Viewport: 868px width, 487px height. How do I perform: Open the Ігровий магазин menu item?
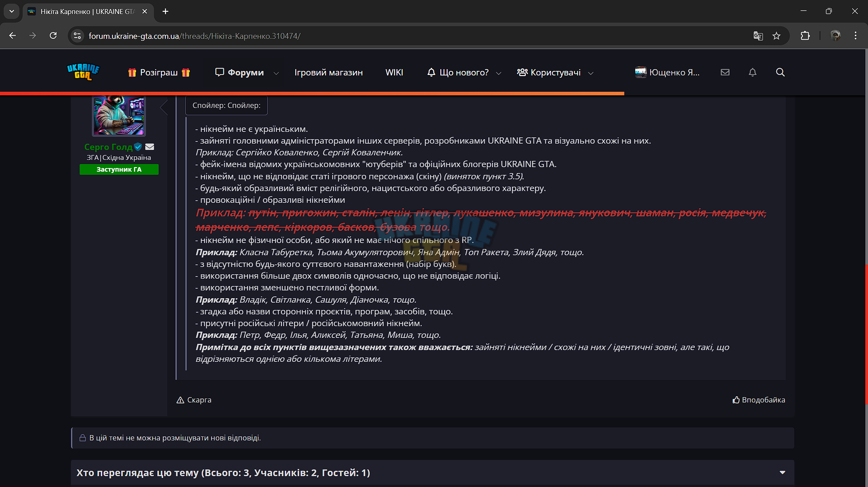pos(329,72)
